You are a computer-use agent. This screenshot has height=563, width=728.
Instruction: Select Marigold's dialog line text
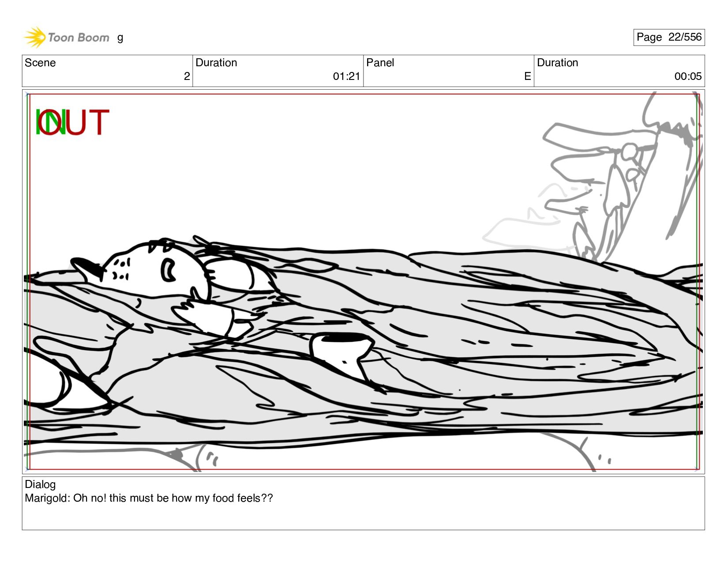149,498
